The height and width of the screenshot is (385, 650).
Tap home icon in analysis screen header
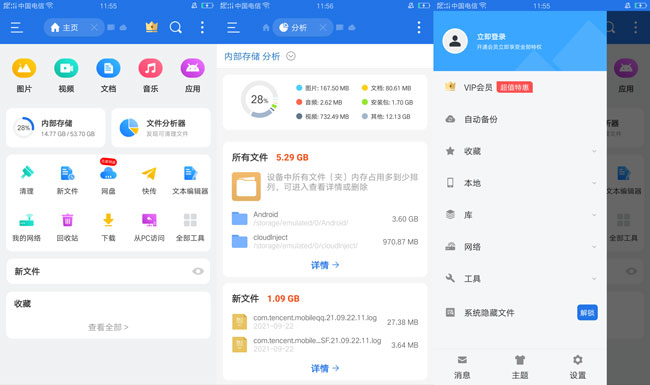pos(266,28)
